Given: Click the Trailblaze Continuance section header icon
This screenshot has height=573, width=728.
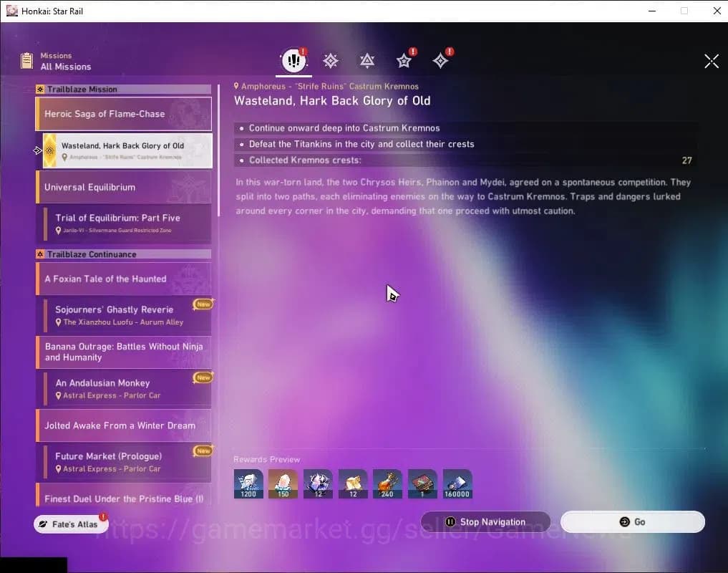Looking at the screenshot, I should tap(40, 254).
